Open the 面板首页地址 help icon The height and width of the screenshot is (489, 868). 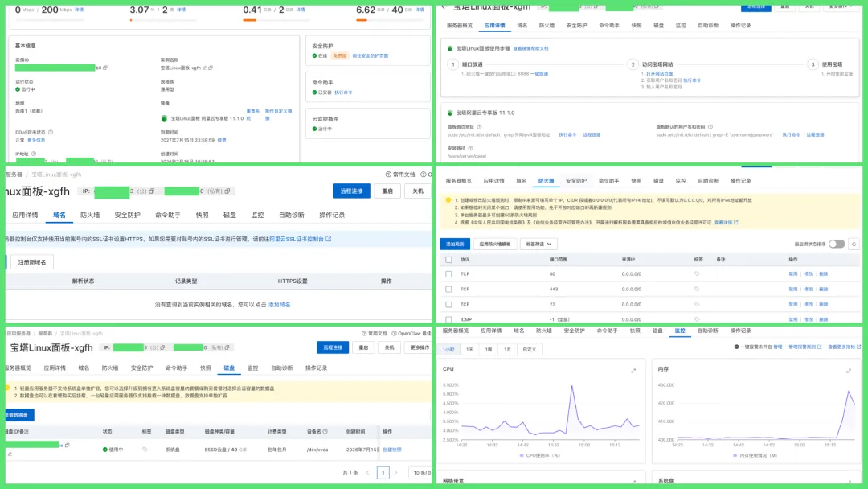point(479,127)
